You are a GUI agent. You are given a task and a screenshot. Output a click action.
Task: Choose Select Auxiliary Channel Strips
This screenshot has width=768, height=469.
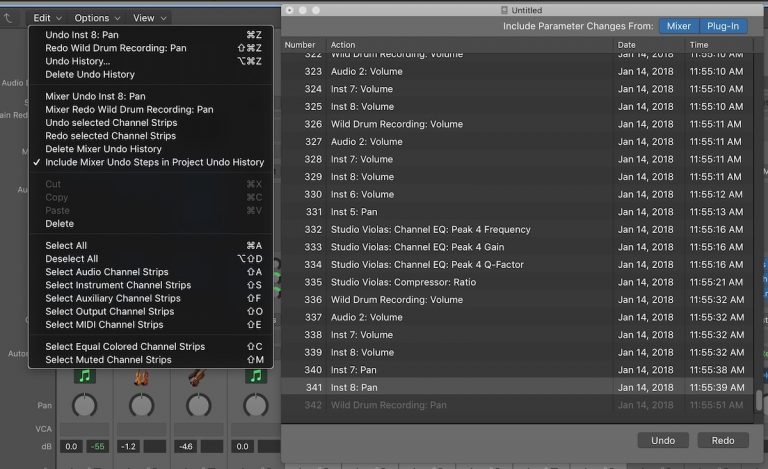pos(149,299)
